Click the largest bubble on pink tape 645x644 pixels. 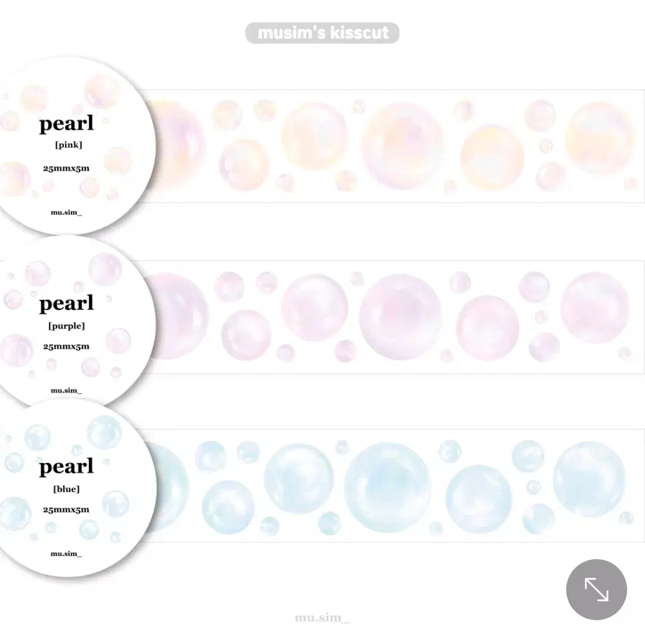[x=403, y=146]
